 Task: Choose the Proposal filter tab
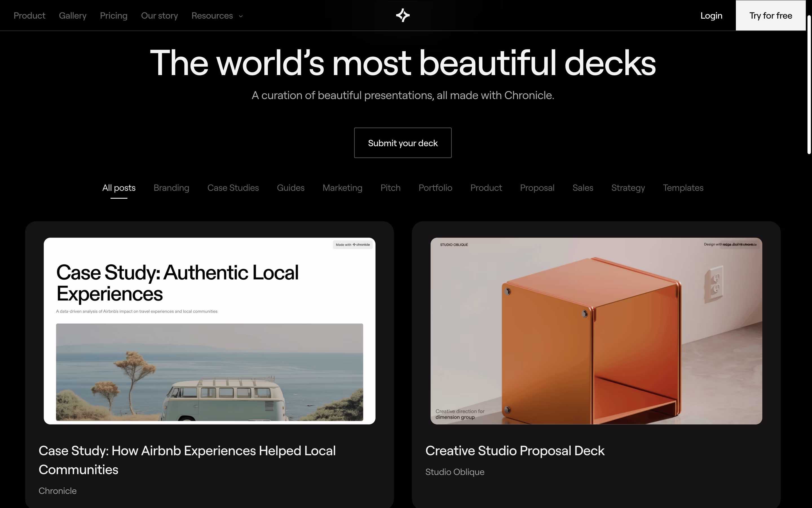coord(537,188)
